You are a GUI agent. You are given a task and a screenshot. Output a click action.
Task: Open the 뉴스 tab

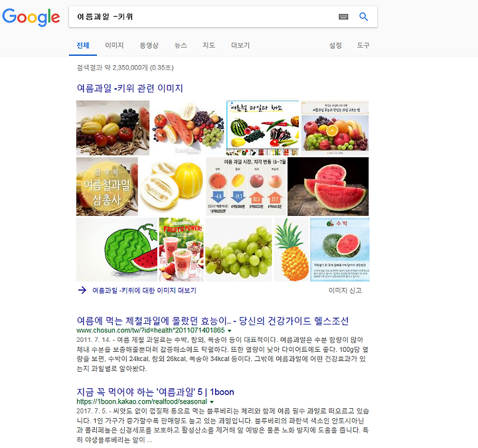tap(181, 45)
